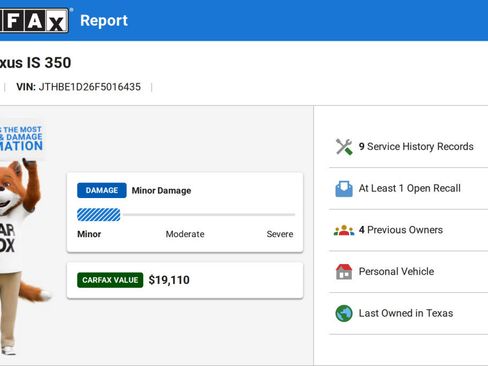Click the globe icon for last owned

[344, 313]
